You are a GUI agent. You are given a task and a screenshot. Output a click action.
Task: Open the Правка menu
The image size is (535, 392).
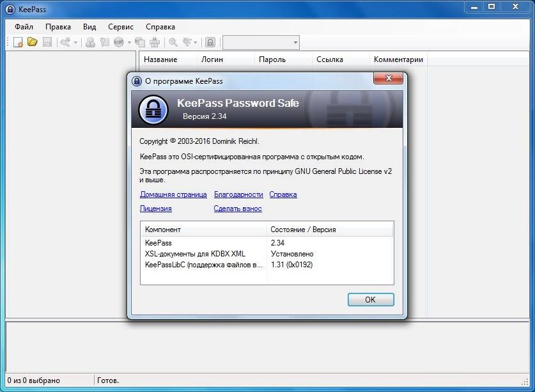58,27
